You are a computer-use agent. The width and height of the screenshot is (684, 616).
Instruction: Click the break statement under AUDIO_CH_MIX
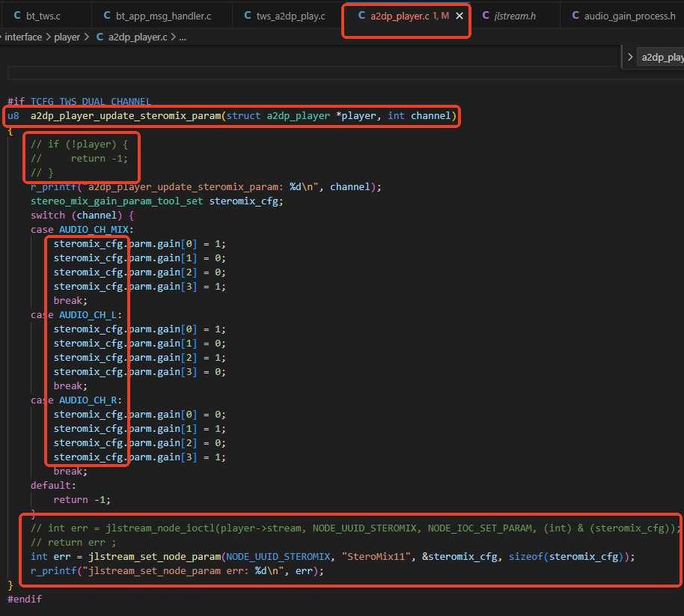click(x=70, y=301)
